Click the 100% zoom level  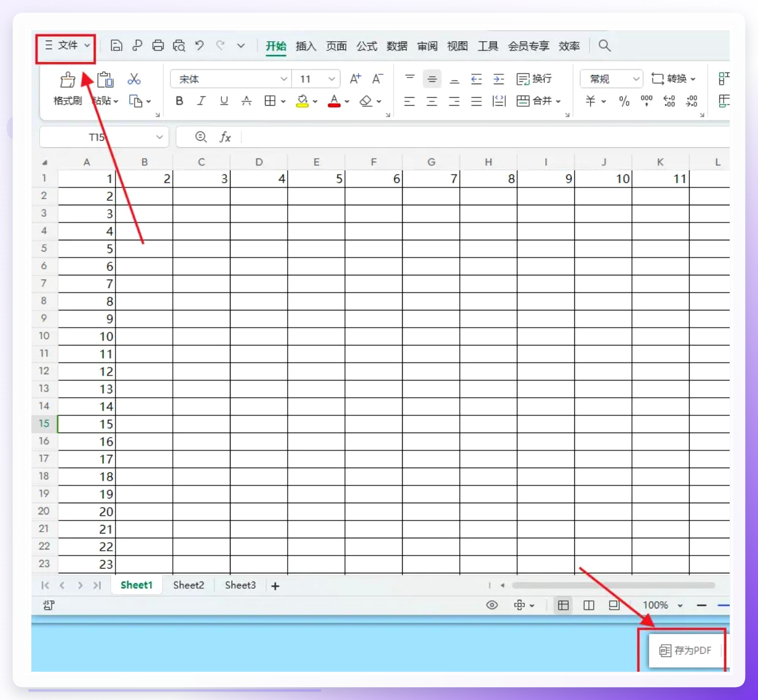point(655,605)
